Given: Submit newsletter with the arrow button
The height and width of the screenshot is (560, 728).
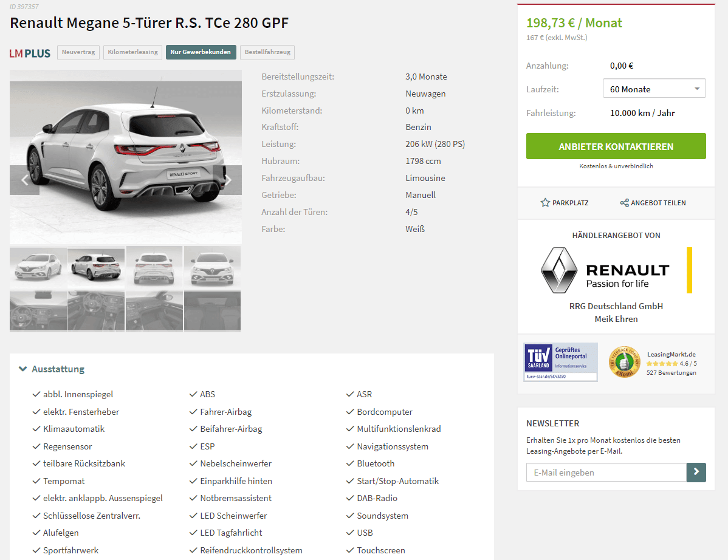Looking at the screenshot, I should coord(696,472).
